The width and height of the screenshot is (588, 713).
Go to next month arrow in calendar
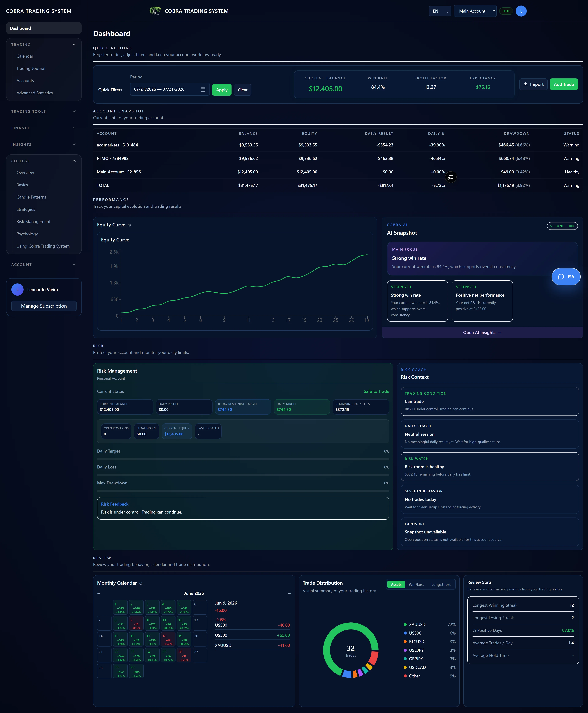[x=289, y=593]
